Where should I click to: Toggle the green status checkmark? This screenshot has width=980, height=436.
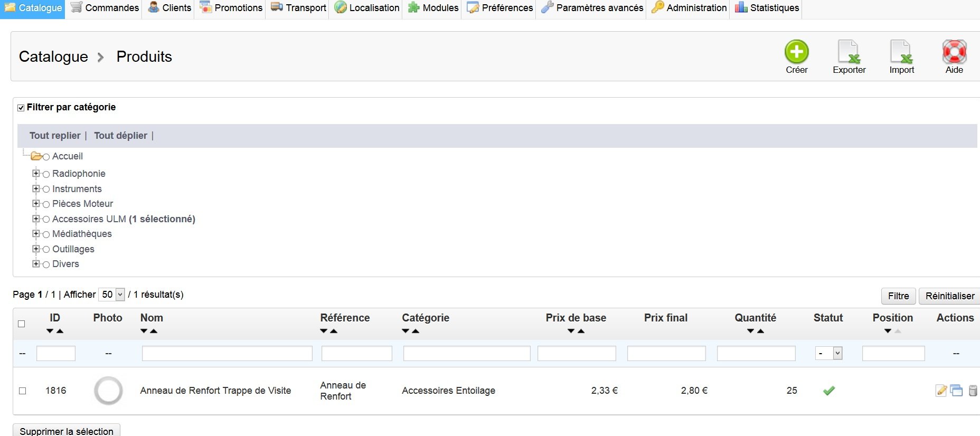pyautogui.click(x=829, y=391)
